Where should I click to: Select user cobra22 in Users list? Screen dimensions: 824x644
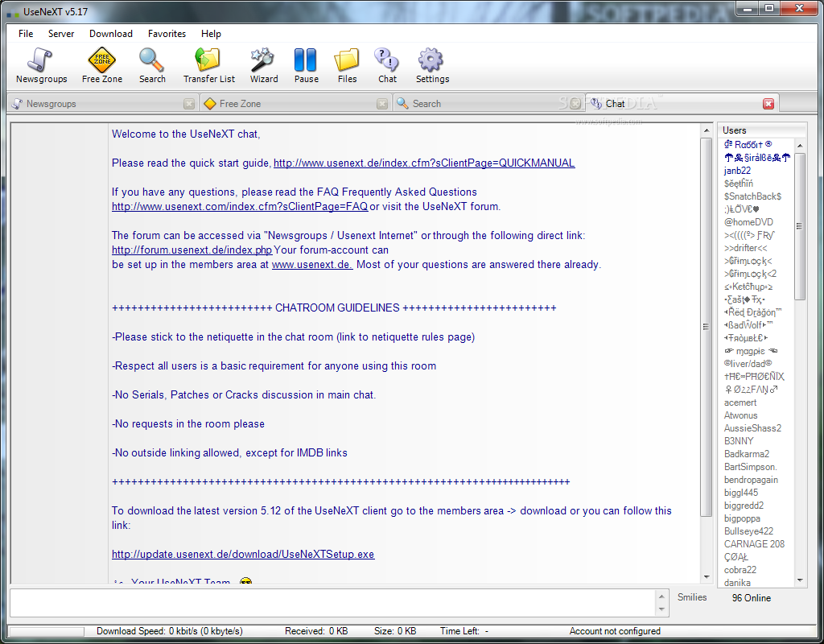(x=740, y=570)
